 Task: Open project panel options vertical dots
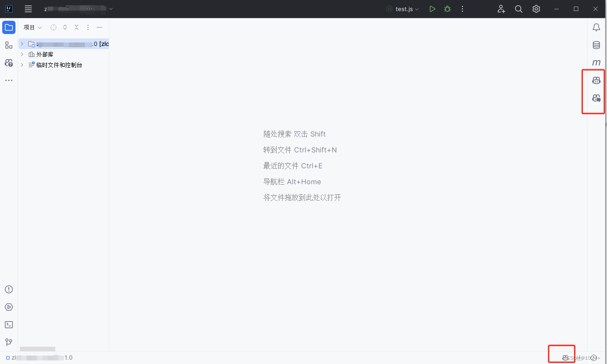(x=88, y=27)
